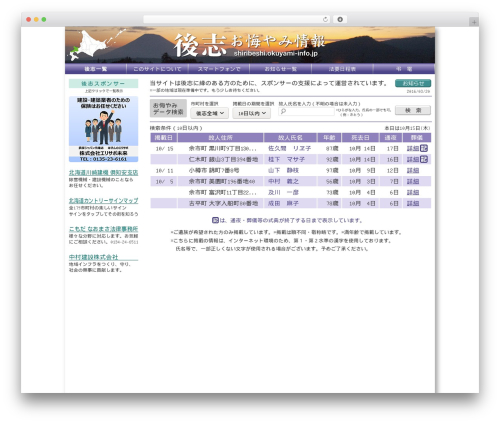Screen dimensions: 500x423
Task: Open the municipality dropdown showing 全域
Action: point(209,113)
